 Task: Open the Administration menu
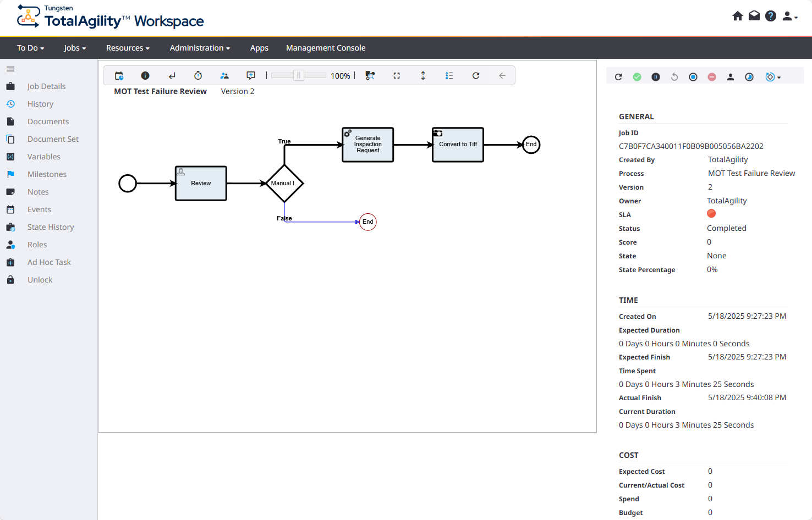click(199, 48)
